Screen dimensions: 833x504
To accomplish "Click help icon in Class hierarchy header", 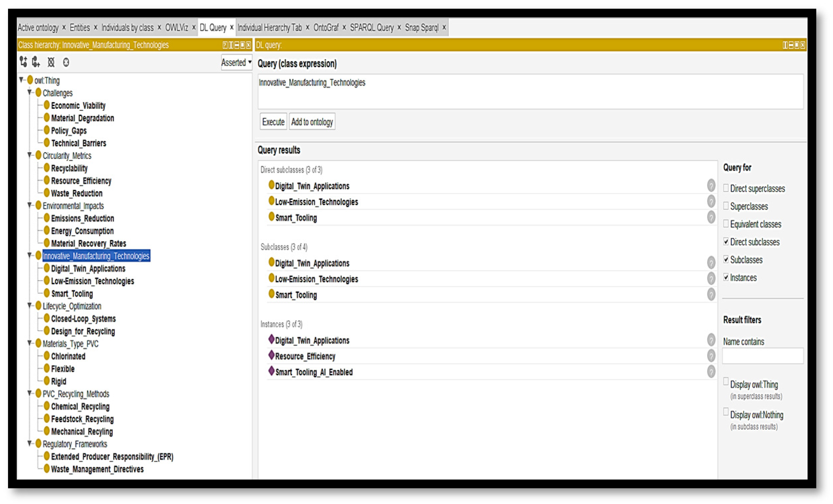I will tap(225, 45).
